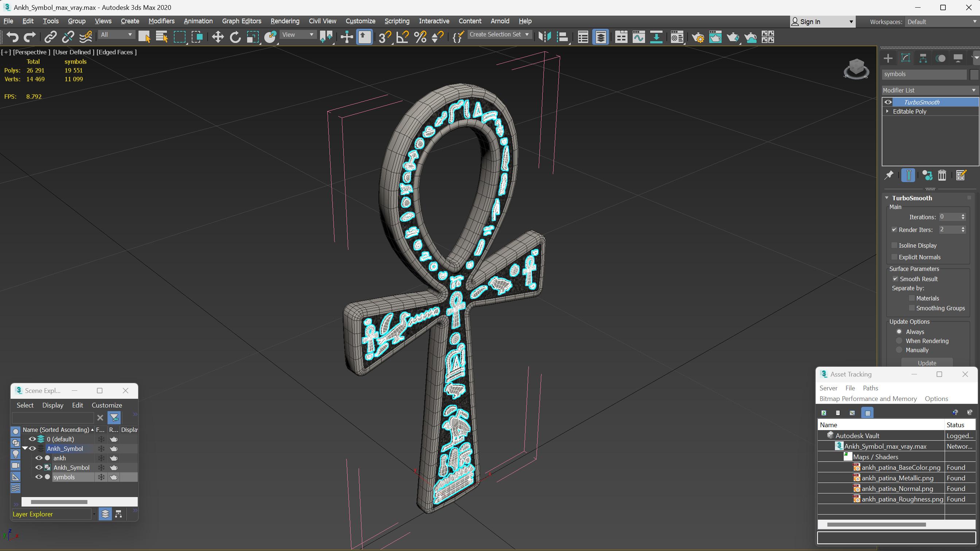Open the Curve Editor icon
Viewport: 980px width, 551px height.
pyautogui.click(x=639, y=37)
